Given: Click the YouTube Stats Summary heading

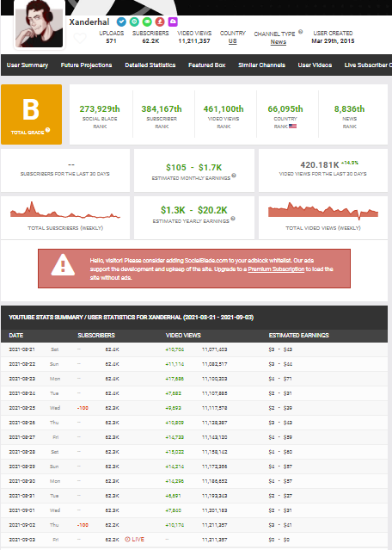Looking at the screenshot, I should [x=131, y=317].
